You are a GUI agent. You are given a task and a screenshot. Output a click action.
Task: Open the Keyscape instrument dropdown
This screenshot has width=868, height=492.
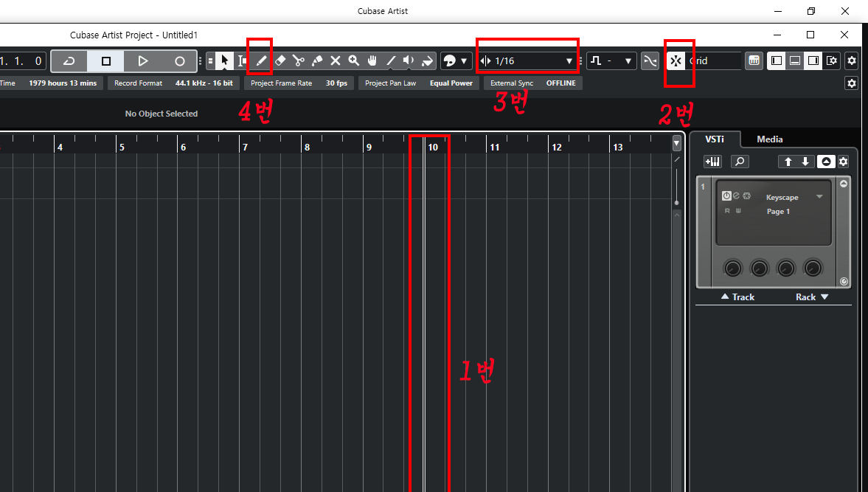(x=819, y=197)
